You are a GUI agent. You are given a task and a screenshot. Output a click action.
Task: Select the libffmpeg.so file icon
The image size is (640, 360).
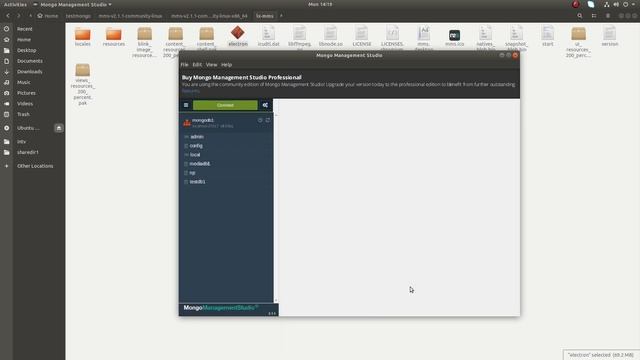[300, 33]
